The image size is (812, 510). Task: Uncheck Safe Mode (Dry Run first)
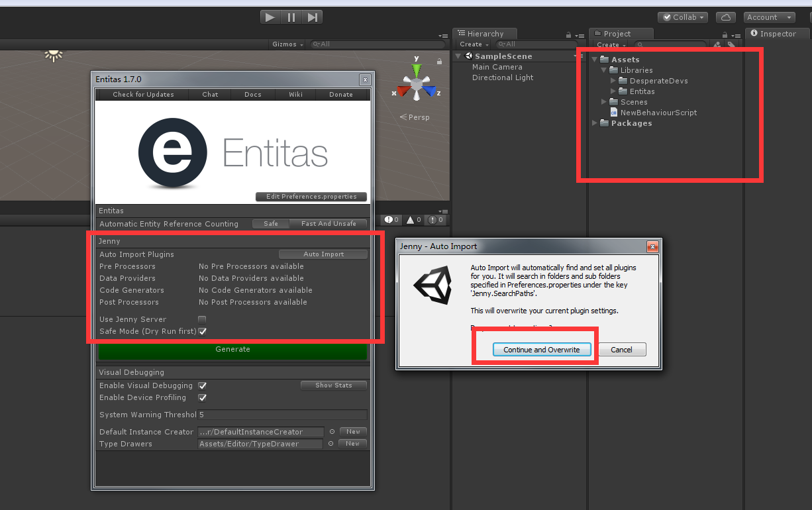point(202,331)
